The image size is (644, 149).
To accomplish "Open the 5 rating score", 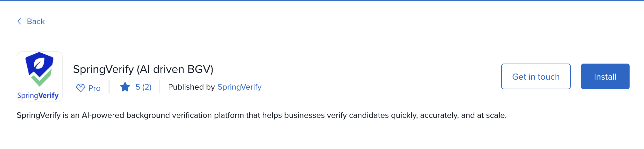I will point(138,87).
